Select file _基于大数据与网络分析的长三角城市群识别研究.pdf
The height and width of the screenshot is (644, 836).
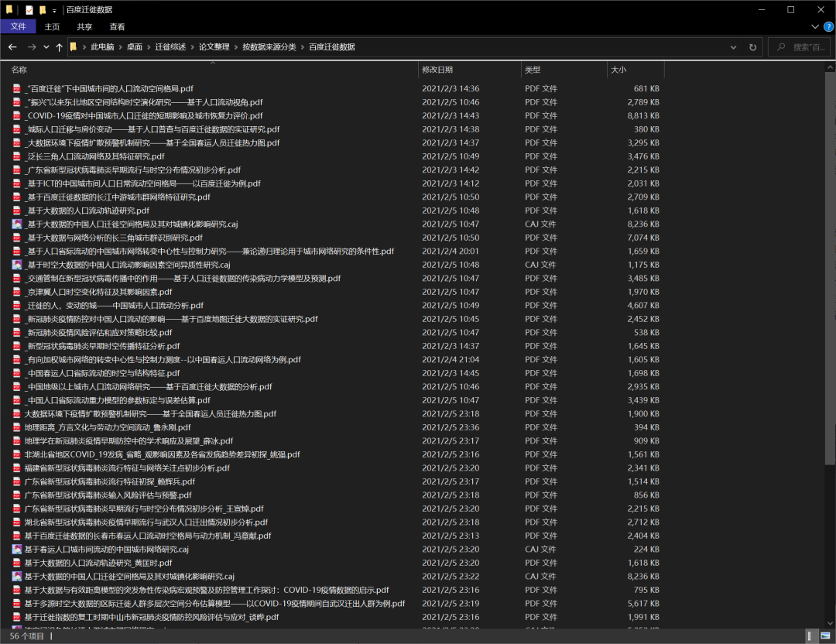click(115, 238)
